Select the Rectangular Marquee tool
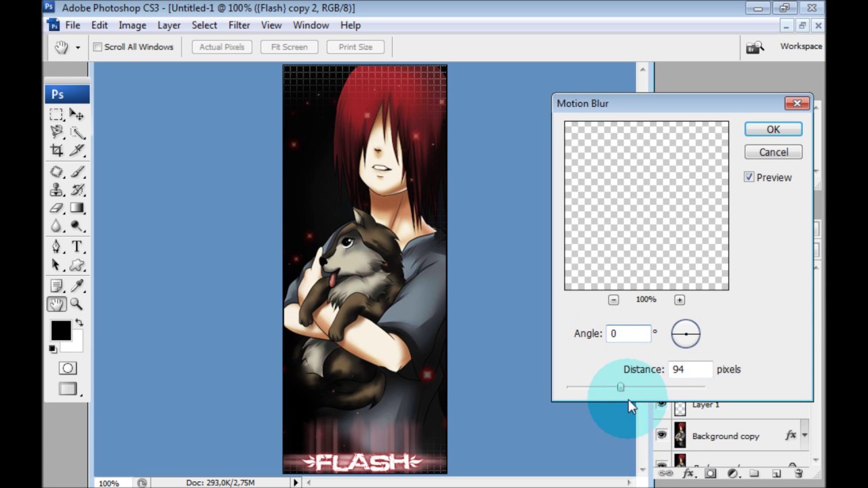868x488 pixels. pyautogui.click(x=57, y=115)
